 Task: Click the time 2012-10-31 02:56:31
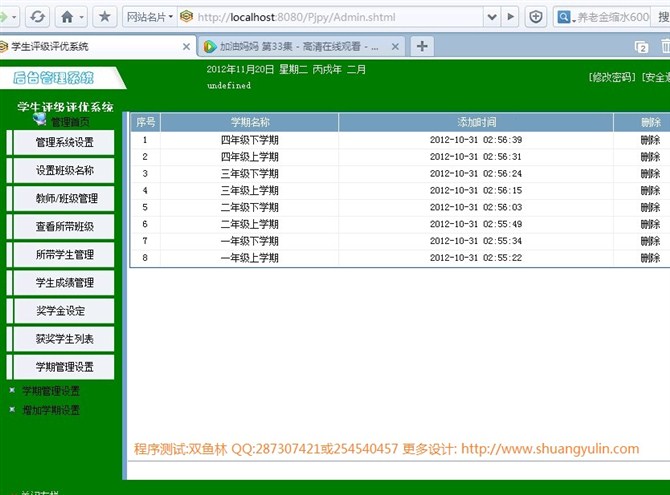click(x=476, y=156)
